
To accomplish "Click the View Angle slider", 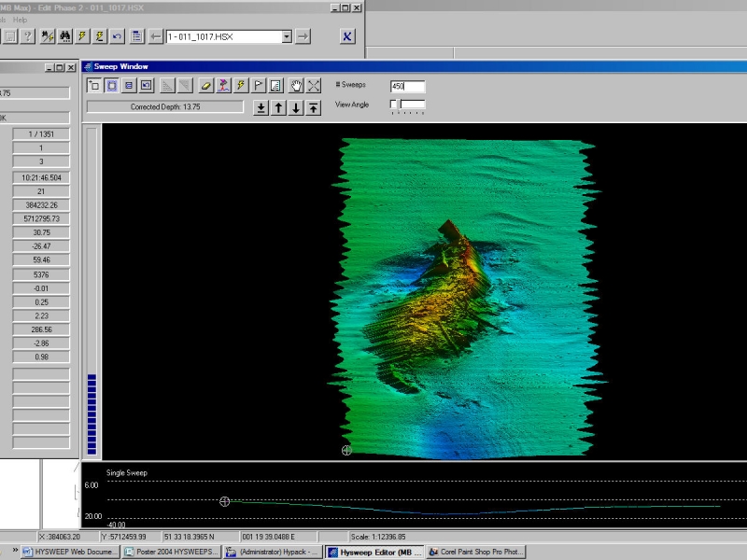I will point(408,105).
